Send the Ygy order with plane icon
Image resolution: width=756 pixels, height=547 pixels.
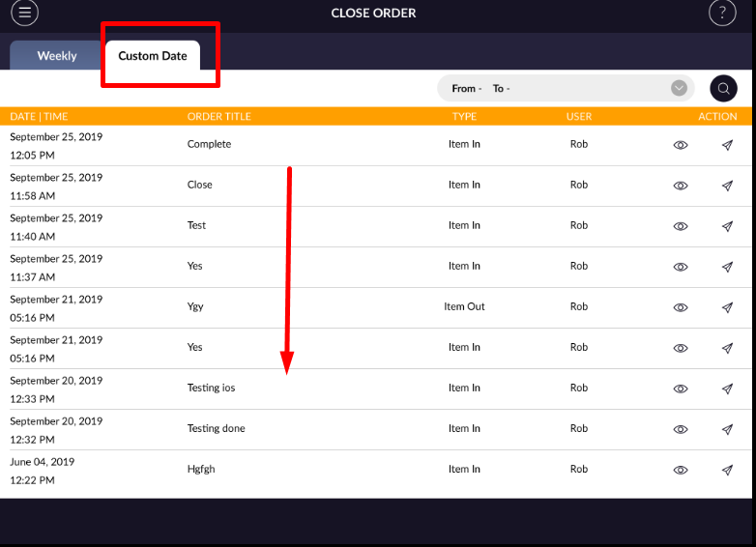[727, 307]
